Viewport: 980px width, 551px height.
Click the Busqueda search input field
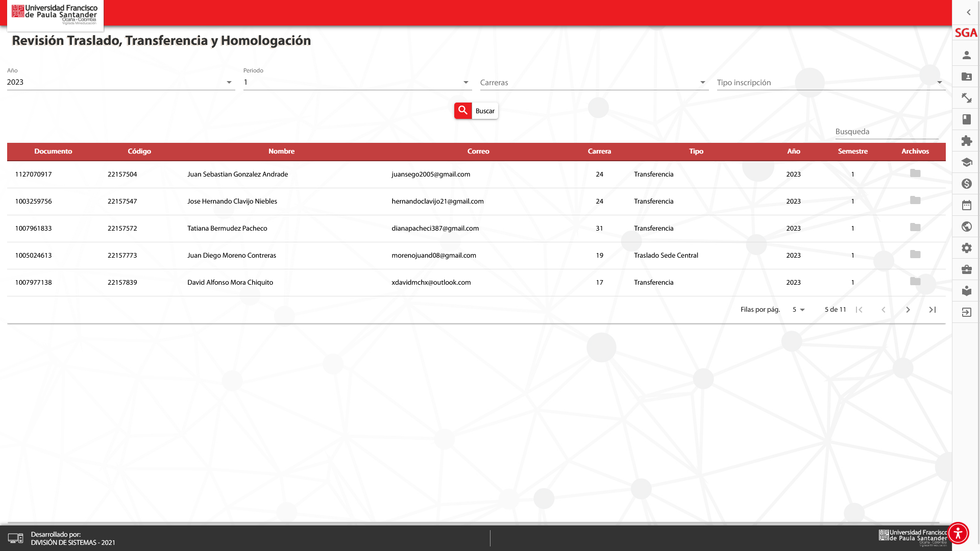886,132
